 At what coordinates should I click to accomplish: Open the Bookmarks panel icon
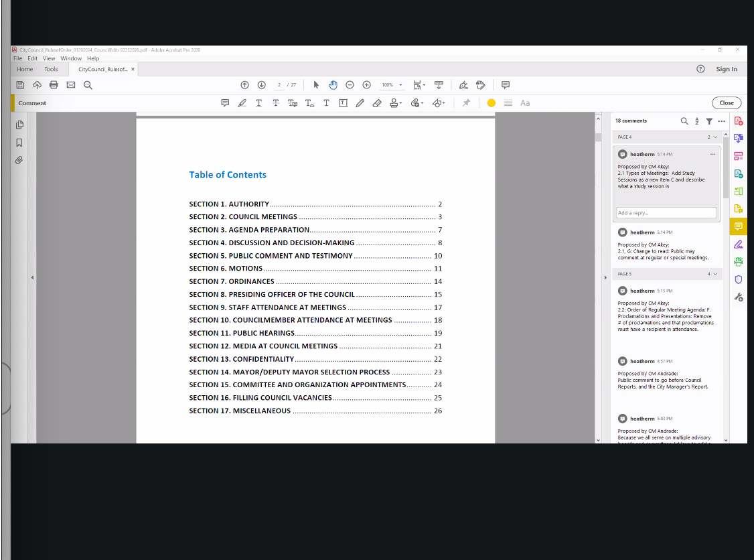point(19,143)
